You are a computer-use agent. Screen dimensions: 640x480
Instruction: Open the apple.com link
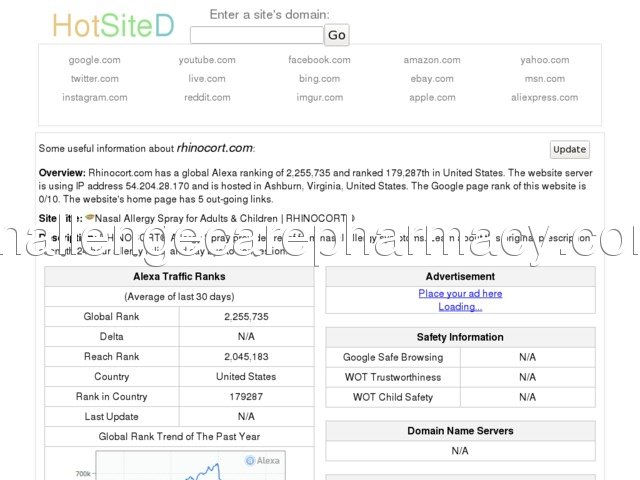pyautogui.click(x=432, y=98)
